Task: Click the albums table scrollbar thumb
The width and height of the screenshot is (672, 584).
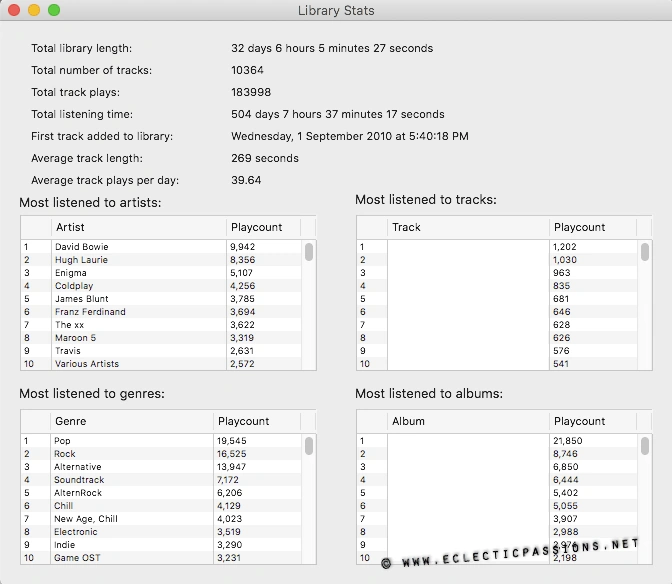Action: [x=645, y=446]
